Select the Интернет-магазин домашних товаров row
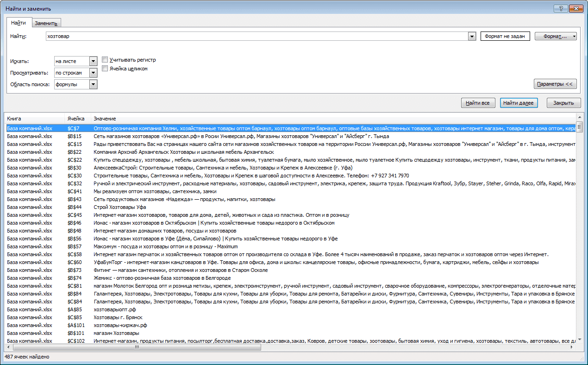The width and height of the screenshot is (588, 365). (290, 231)
